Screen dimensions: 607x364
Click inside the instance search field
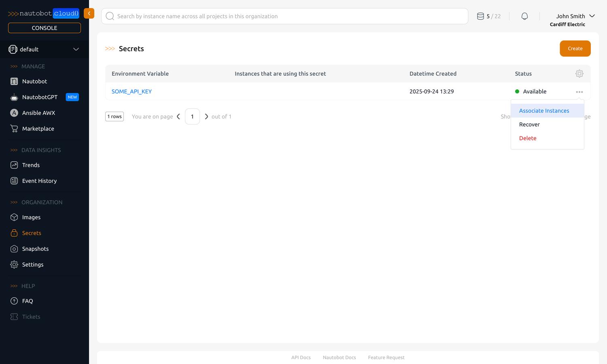click(283, 16)
